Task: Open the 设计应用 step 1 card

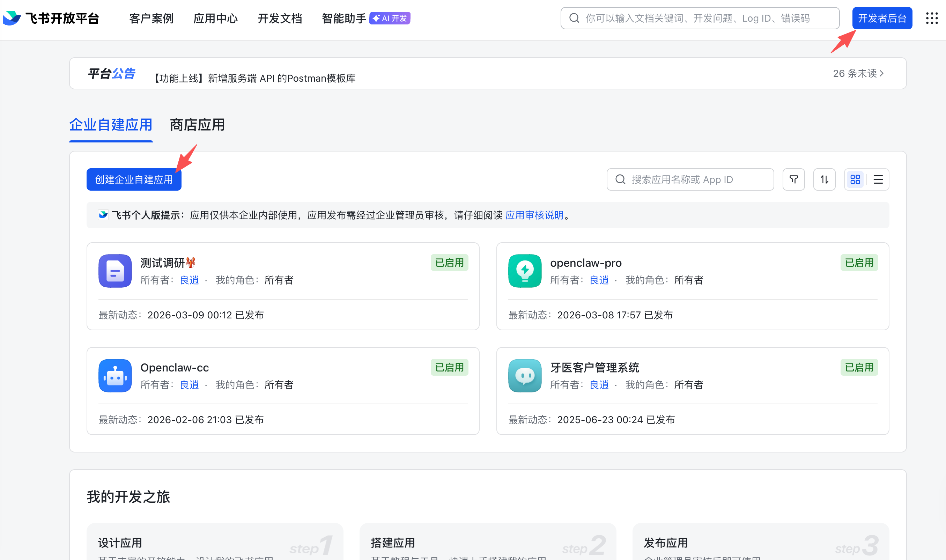Action: [x=215, y=541]
